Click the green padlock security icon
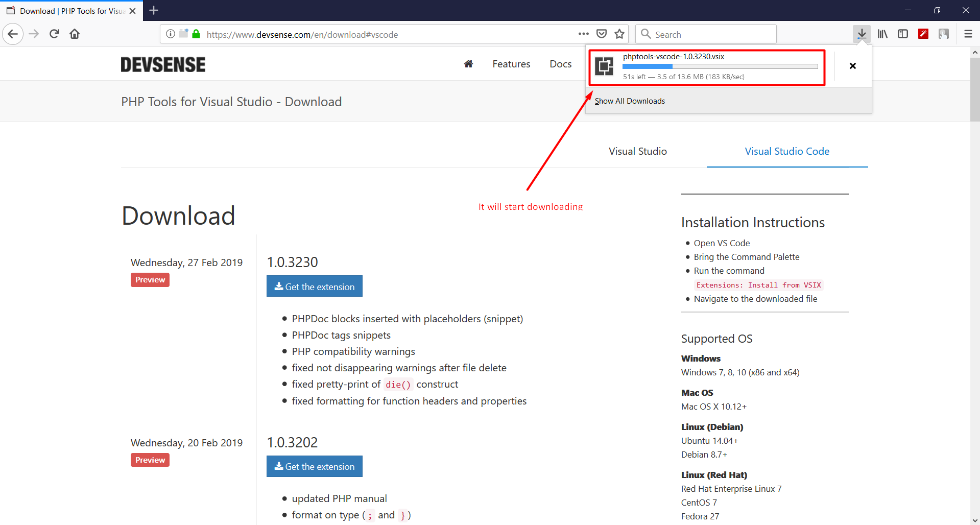The height and width of the screenshot is (525, 980). 196,34
